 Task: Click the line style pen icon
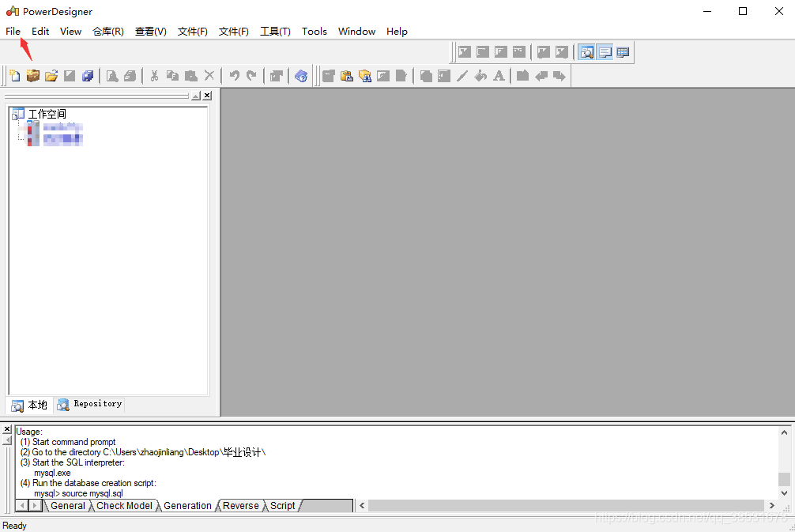click(462, 76)
